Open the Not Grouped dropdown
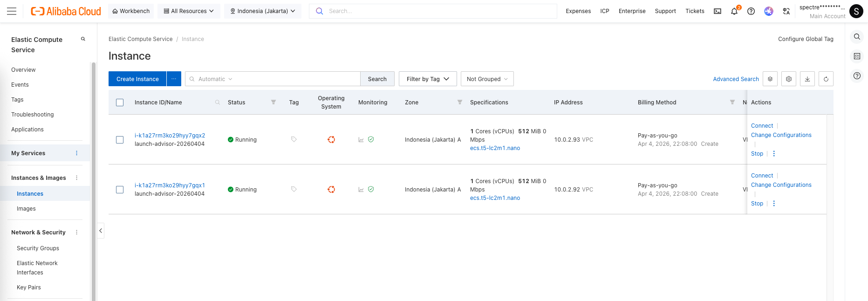This screenshot has height=301, width=868. tap(487, 79)
